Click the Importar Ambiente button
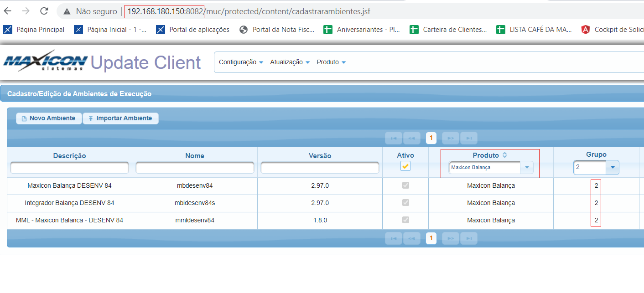Screen dimensions: 644x293 120,118
